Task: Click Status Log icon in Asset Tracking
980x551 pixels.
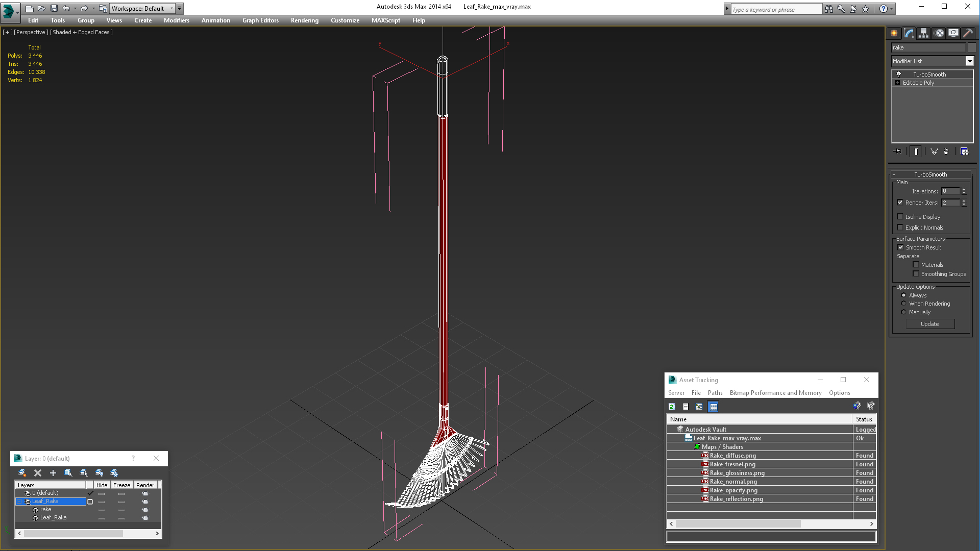Action: [x=685, y=407]
